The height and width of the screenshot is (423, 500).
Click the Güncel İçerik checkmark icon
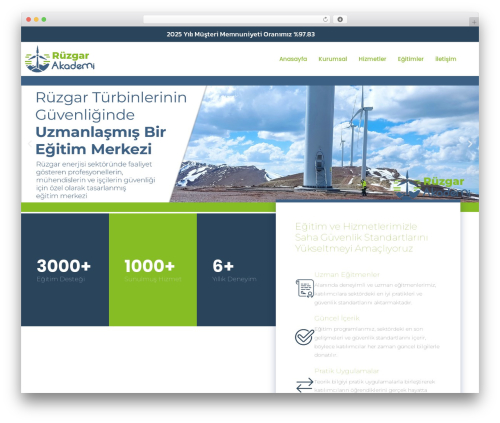304,337
